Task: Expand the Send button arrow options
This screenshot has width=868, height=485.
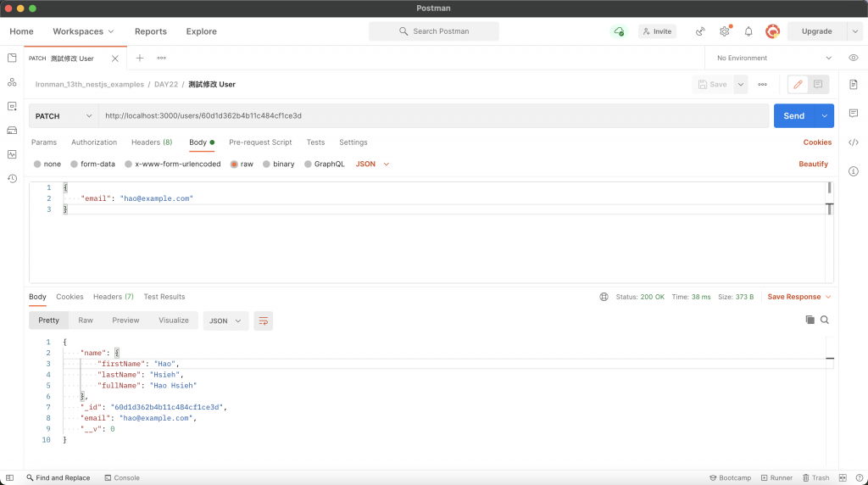Action: 824,116
